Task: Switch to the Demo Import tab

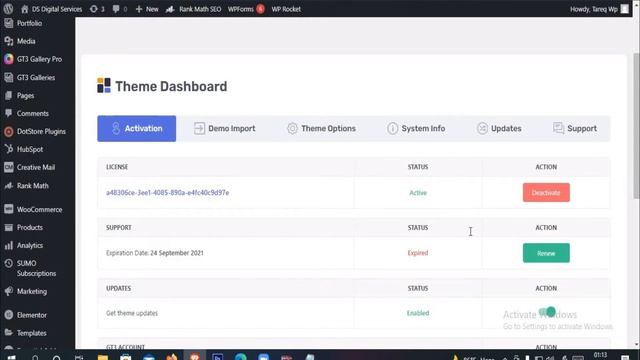Action: click(224, 129)
